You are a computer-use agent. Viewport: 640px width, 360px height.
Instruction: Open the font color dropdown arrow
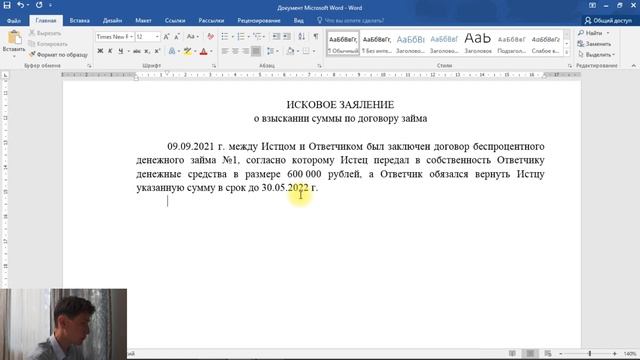click(211, 51)
